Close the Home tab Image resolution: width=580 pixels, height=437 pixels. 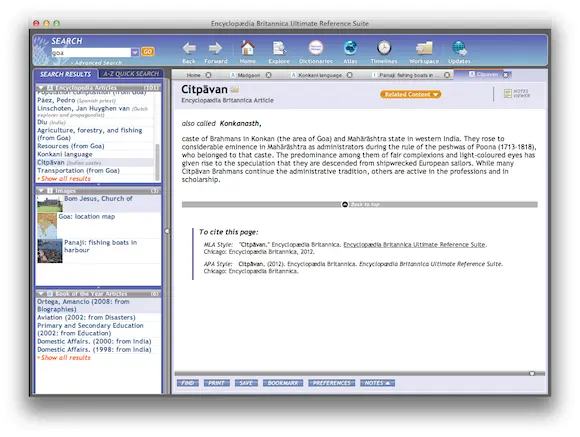coord(209,75)
